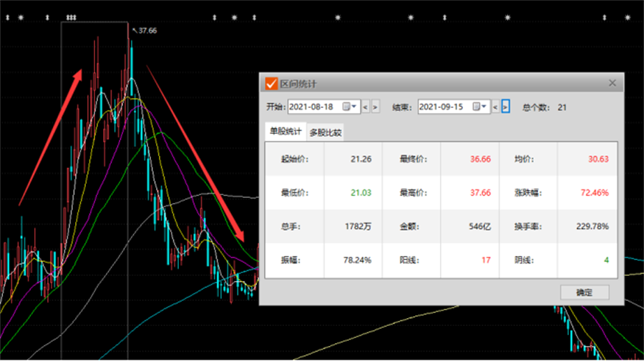Select the 均价 value 30.63

coord(598,159)
